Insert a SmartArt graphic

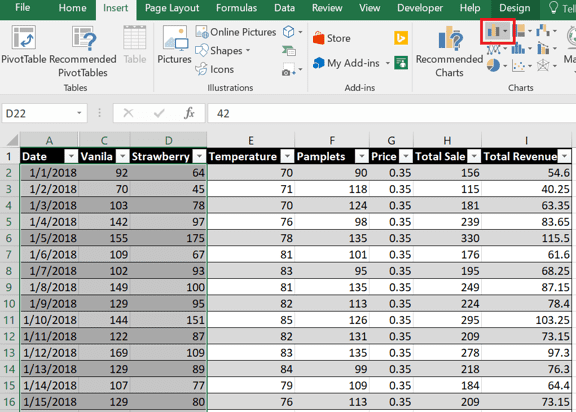(x=289, y=50)
